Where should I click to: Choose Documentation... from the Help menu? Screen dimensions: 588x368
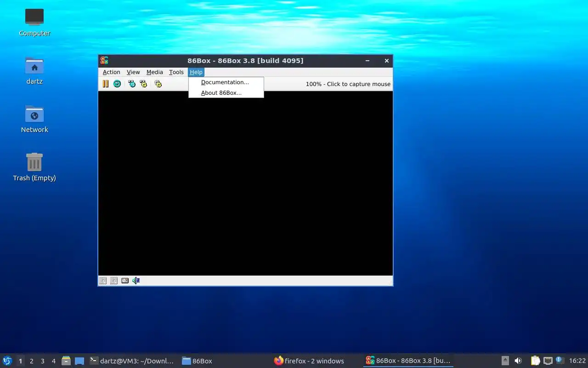pyautogui.click(x=226, y=82)
